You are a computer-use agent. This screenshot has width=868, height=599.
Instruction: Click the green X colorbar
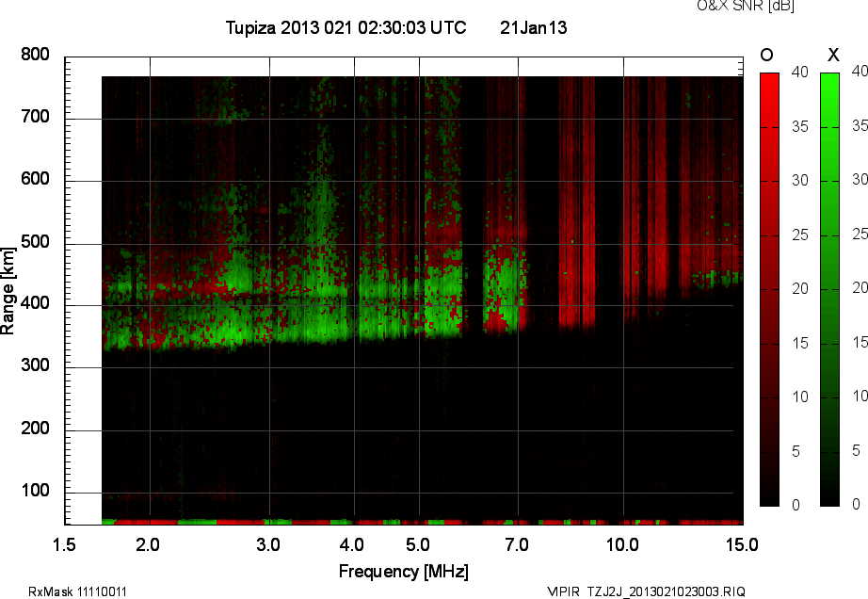[x=829, y=289]
